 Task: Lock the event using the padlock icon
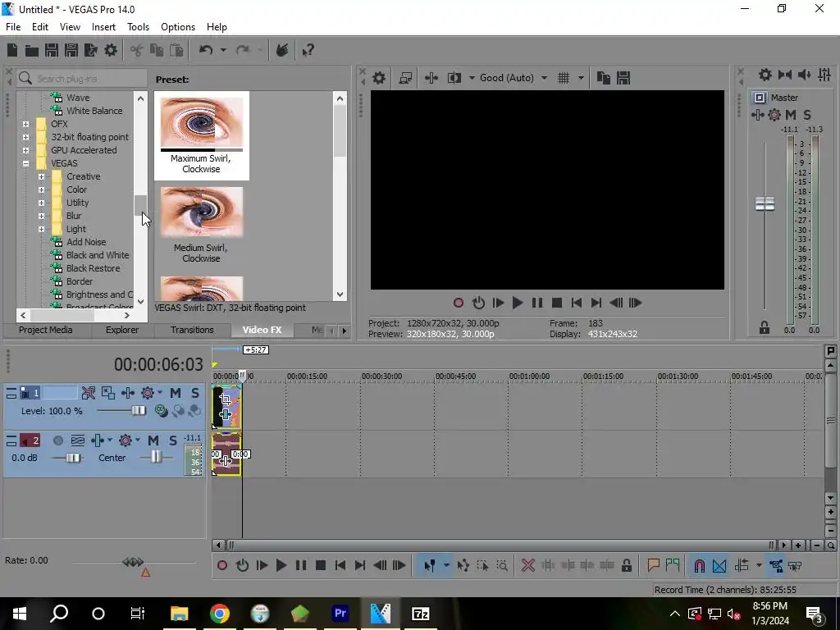[x=626, y=565]
